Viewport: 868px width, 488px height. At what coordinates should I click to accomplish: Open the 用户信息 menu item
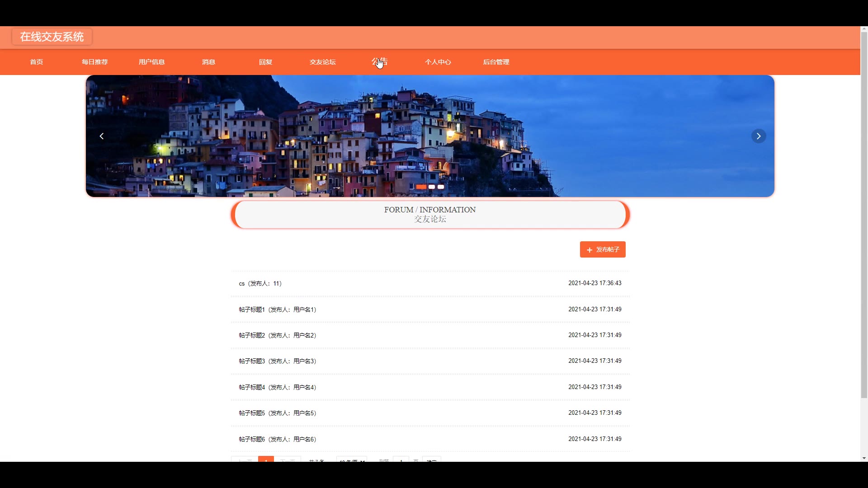152,62
